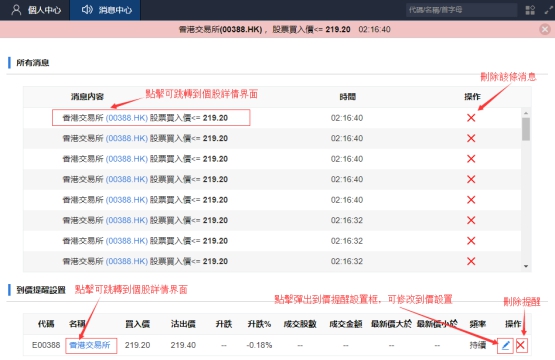Image resolution: width=555 pixels, height=360 pixels.
Task: Open the 個人中心 tab
Action: pos(35,10)
